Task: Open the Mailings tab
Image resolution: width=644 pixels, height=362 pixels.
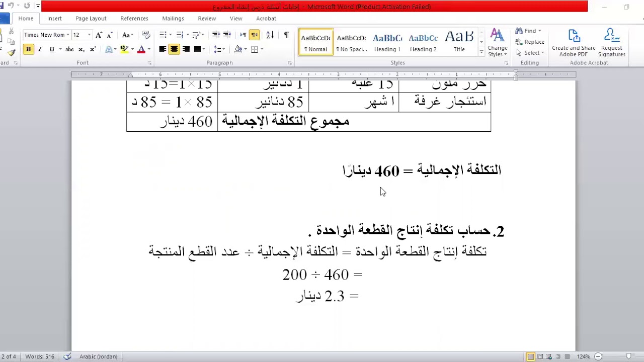Action: coord(173,19)
